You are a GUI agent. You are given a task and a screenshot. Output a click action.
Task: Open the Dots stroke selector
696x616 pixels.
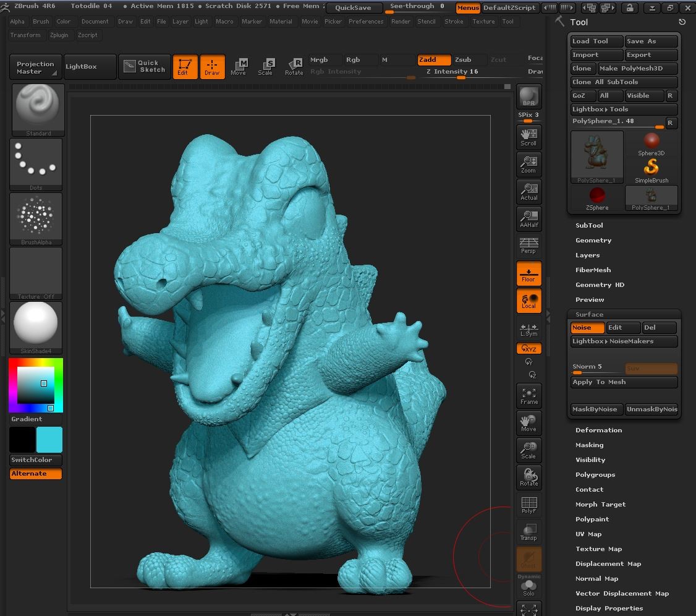point(36,165)
